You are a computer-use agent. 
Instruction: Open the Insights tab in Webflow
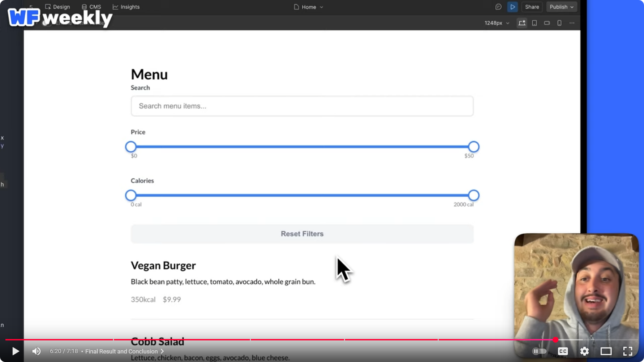126,7
